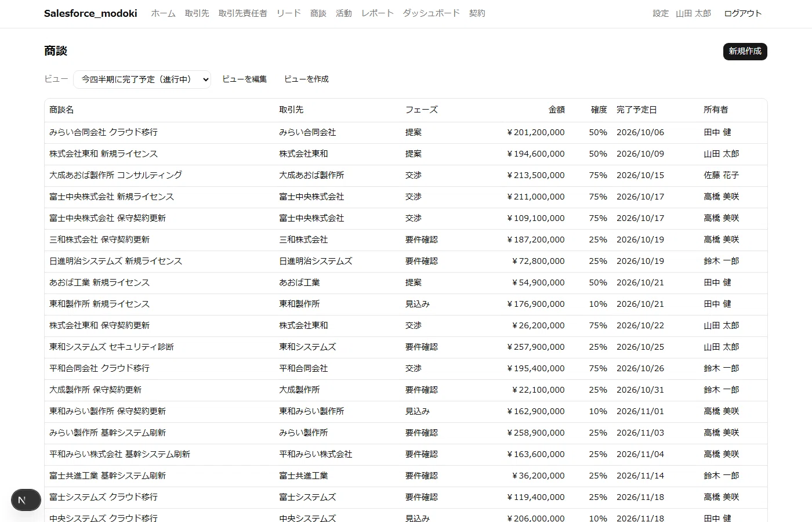Image resolution: width=812 pixels, height=522 pixels.
Task: Open the みらい合同会社 クラウド移行 opportunity
Action: click(103, 132)
